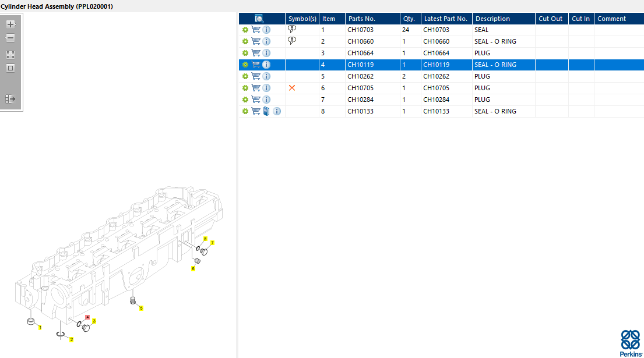Select highlighted callout 4 on diagram
644x358 pixels.
(x=87, y=317)
